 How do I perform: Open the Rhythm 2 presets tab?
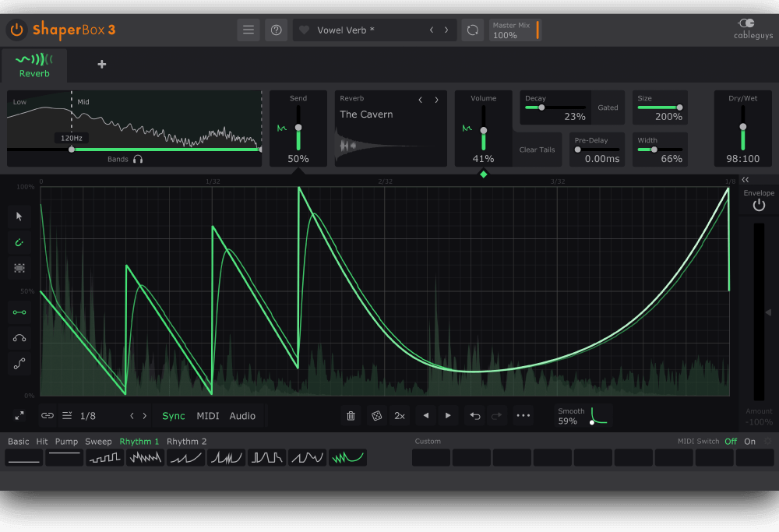(x=186, y=441)
